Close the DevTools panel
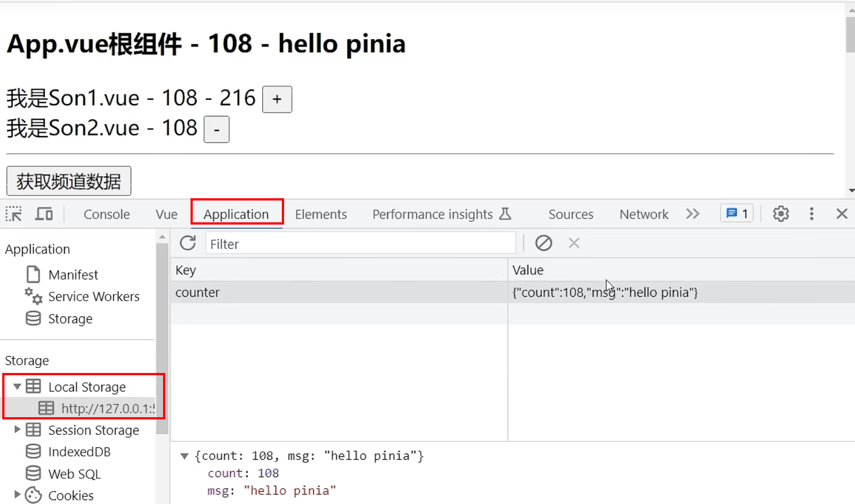The width and height of the screenshot is (855, 504). pos(842,213)
